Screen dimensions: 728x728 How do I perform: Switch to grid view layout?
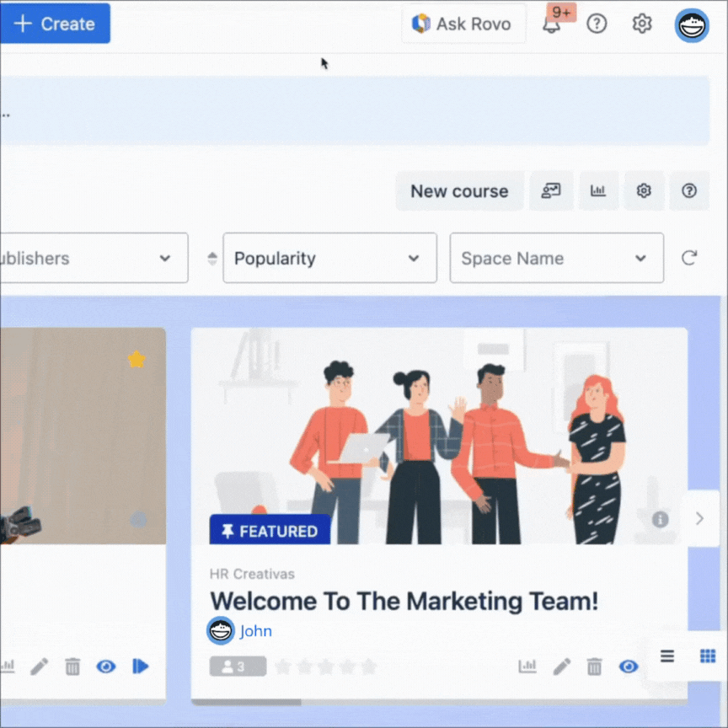coord(708,656)
